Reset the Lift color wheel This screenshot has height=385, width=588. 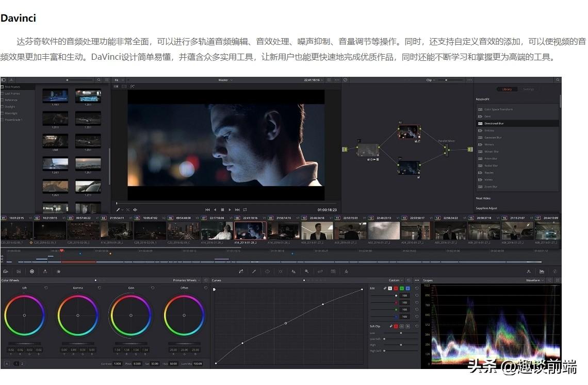click(46, 288)
